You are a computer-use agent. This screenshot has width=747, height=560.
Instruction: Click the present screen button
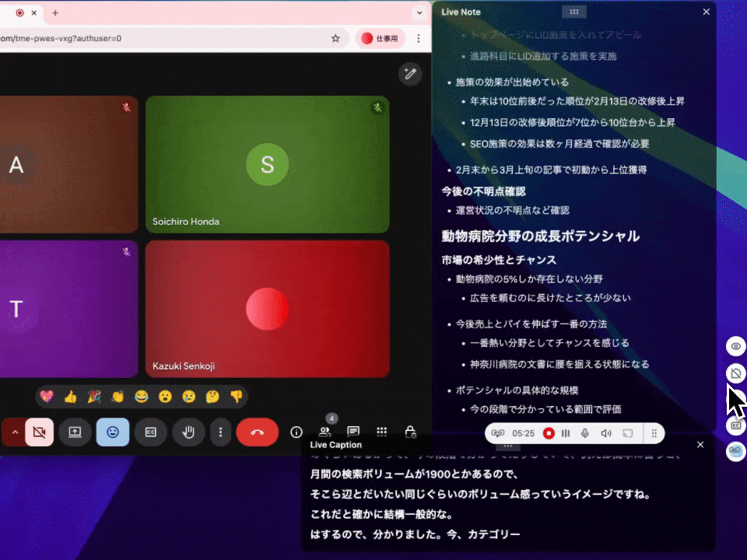coord(75,432)
